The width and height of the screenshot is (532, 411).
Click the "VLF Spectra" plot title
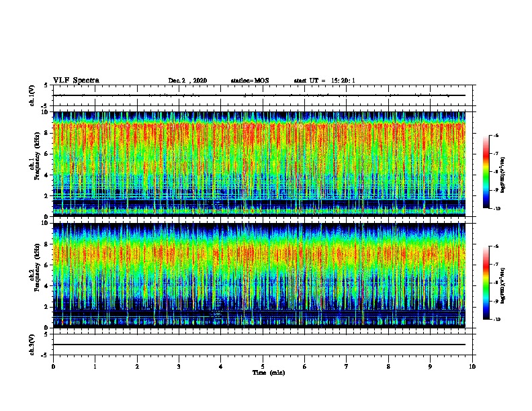pyautogui.click(x=76, y=81)
